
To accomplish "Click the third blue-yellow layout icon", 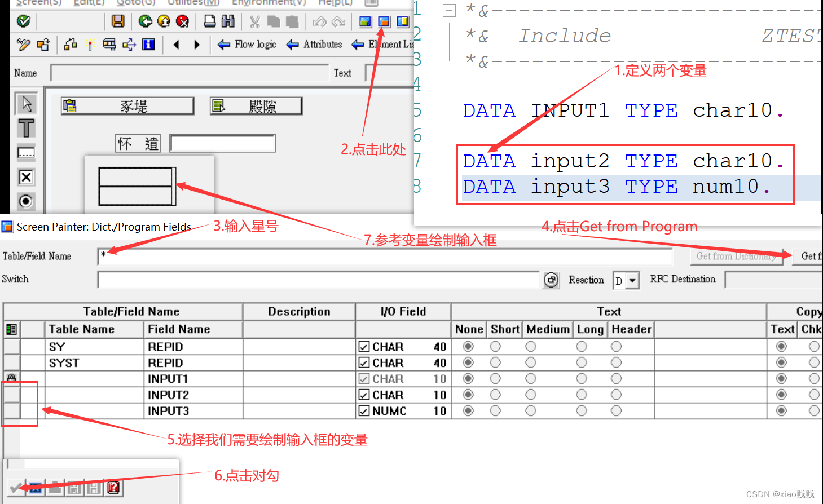I will coord(402,21).
